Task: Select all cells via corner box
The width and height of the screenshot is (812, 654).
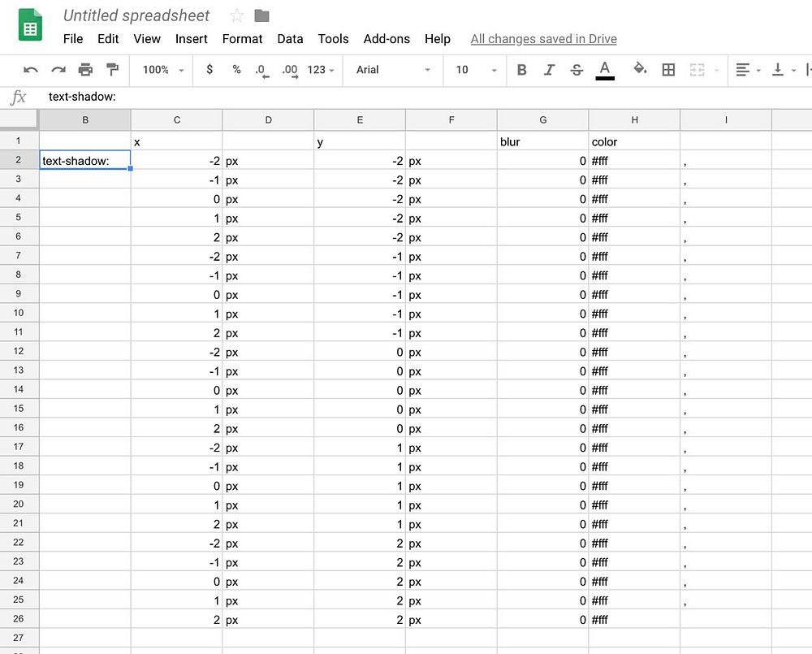Action: pyautogui.click(x=19, y=119)
